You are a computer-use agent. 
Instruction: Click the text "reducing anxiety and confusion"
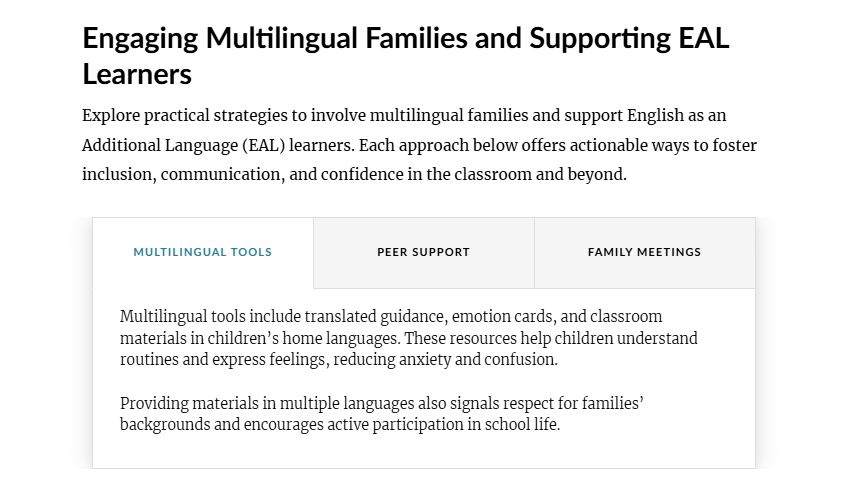tap(445, 360)
